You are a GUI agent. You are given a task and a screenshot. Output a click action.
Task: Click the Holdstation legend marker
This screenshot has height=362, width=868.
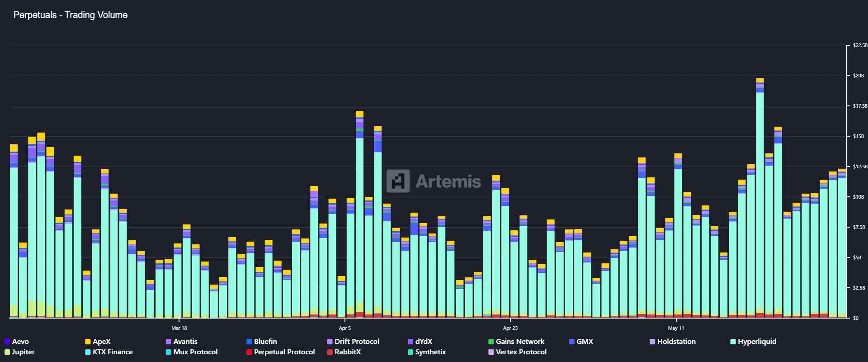(x=652, y=342)
